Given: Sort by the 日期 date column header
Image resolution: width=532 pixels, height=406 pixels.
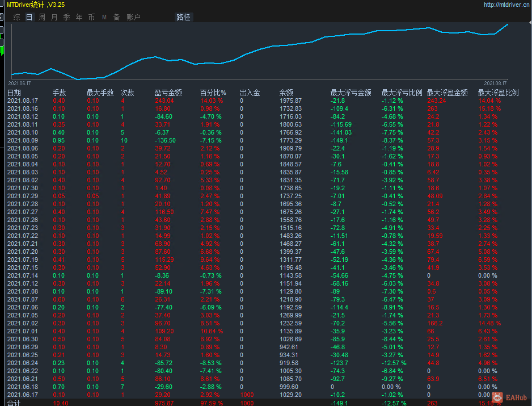Looking at the screenshot, I should coord(14,93).
